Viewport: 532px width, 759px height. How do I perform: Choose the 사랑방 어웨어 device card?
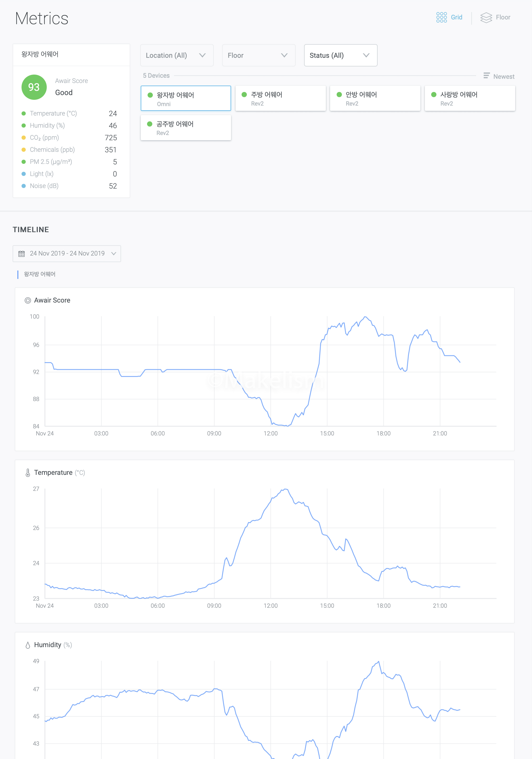[470, 98]
